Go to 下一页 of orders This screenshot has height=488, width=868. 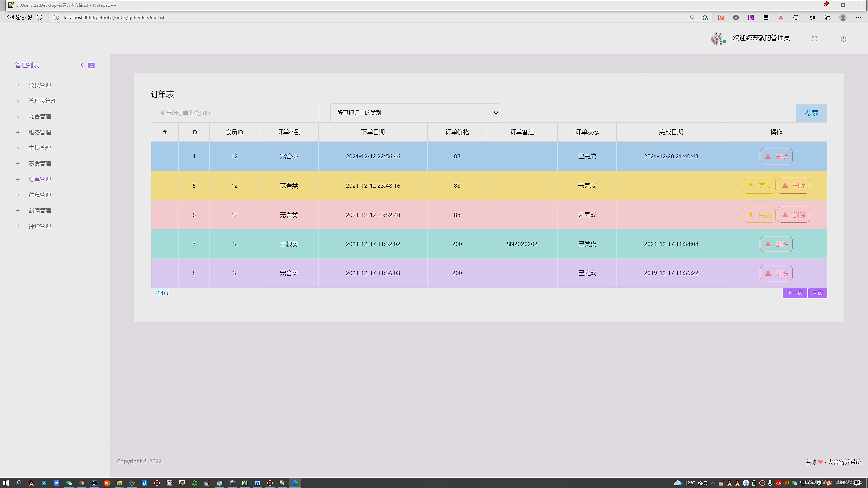coord(794,293)
